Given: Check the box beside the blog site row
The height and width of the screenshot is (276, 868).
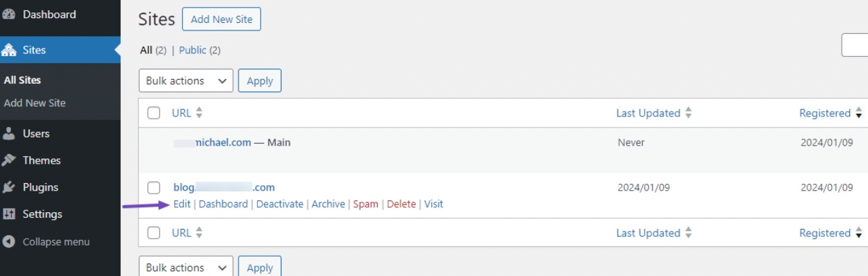Looking at the screenshot, I should tap(154, 187).
